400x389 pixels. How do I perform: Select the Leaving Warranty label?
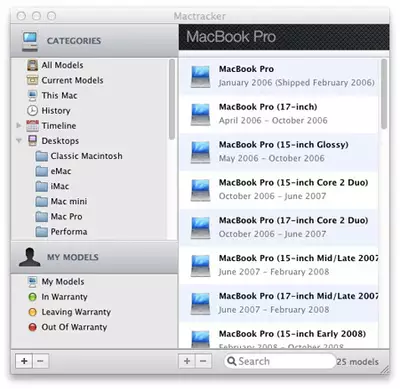(76, 312)
